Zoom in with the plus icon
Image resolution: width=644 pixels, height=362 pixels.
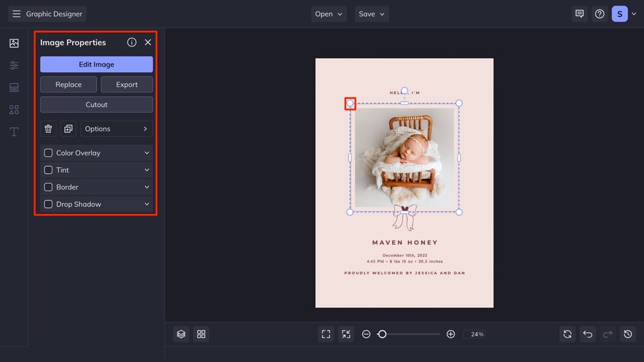(x=450, y=334)
